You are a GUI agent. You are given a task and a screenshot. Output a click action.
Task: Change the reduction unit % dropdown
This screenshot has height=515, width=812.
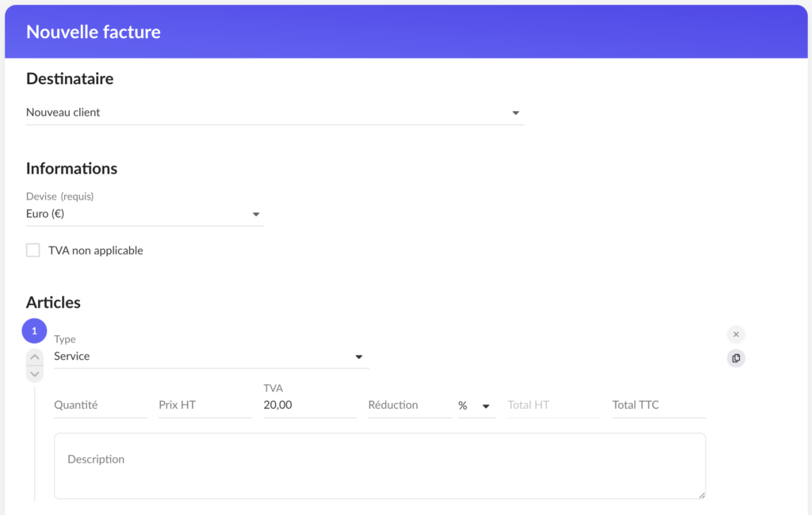[477, 406]
